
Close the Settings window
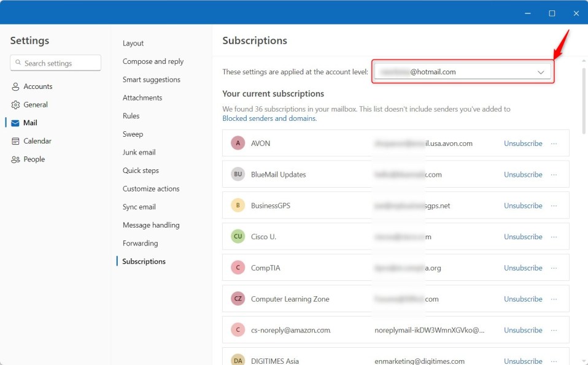tap(576, 13)
